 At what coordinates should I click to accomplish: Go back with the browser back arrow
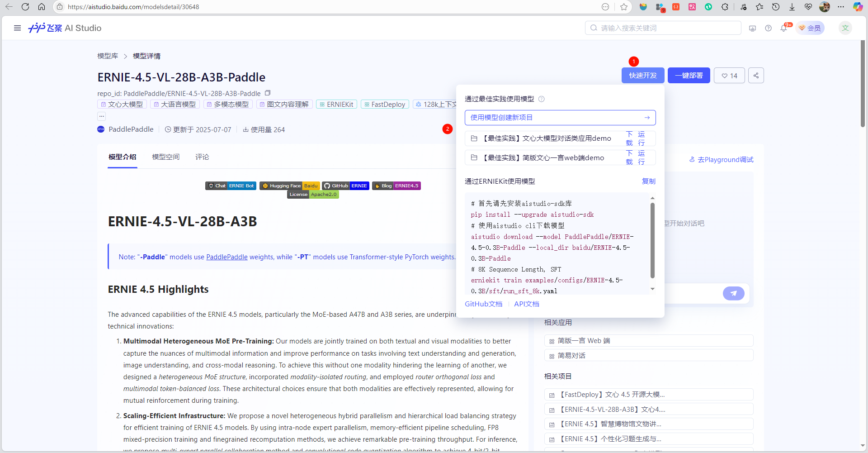pos(9,7)
